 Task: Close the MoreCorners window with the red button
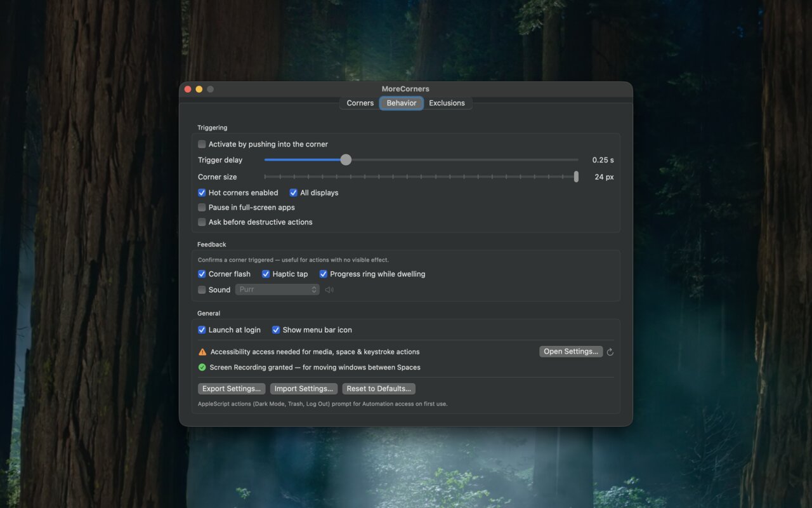pyautogui.click(x=188, y=89)
